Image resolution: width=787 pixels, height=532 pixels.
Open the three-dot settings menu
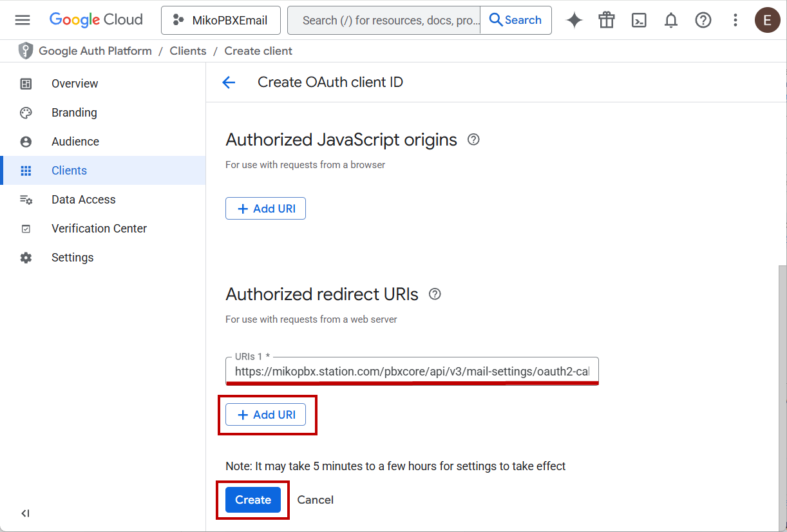click(735, 20)
